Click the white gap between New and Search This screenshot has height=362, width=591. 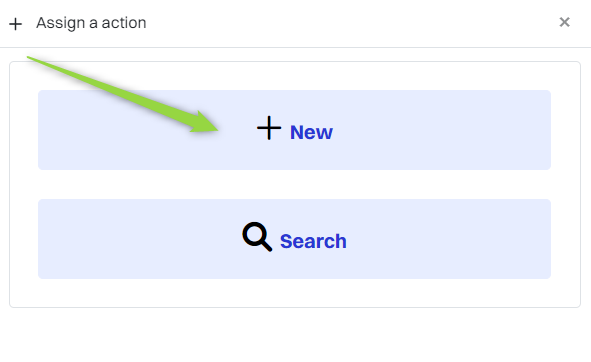pyautogui.click(x=294, y=184)
